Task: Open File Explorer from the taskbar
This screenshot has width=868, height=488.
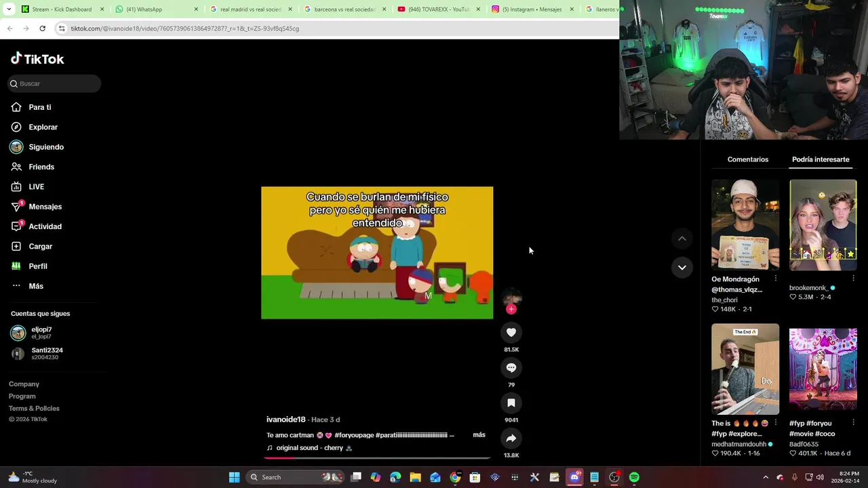Action: coord(415,477)
